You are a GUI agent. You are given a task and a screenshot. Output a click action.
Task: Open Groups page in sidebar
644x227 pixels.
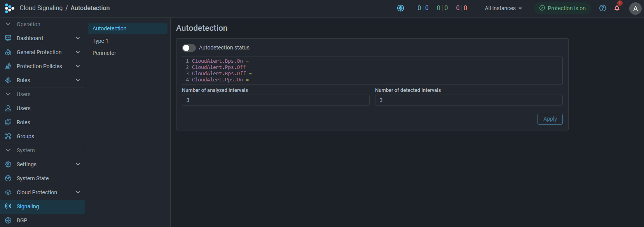click(25, 136)
